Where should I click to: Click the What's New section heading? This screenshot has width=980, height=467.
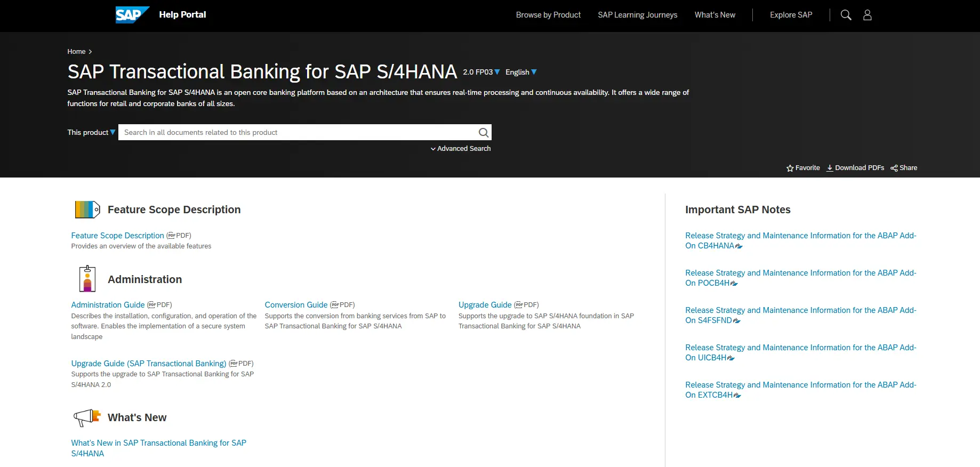[x=137, y=417]
